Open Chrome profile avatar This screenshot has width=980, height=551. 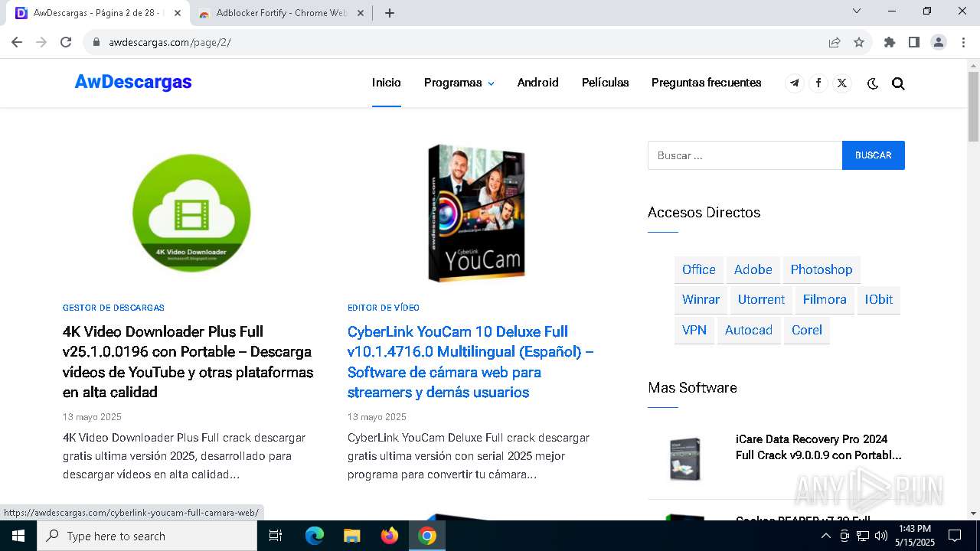939,42
